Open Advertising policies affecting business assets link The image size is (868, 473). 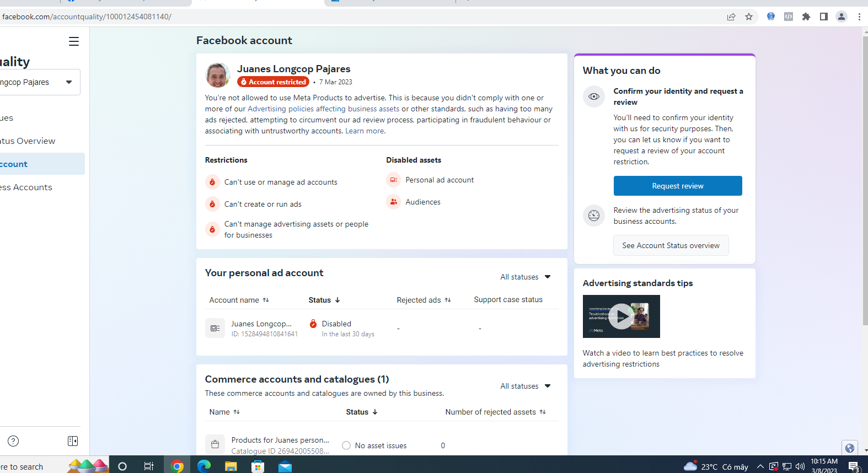pyautogui.click(x=323, y=109)
